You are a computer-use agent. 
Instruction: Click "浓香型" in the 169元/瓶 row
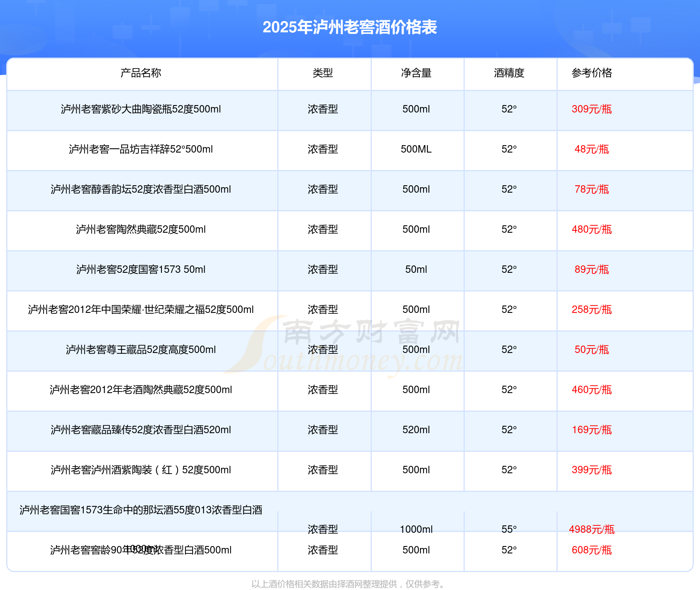tap(323, 430)
